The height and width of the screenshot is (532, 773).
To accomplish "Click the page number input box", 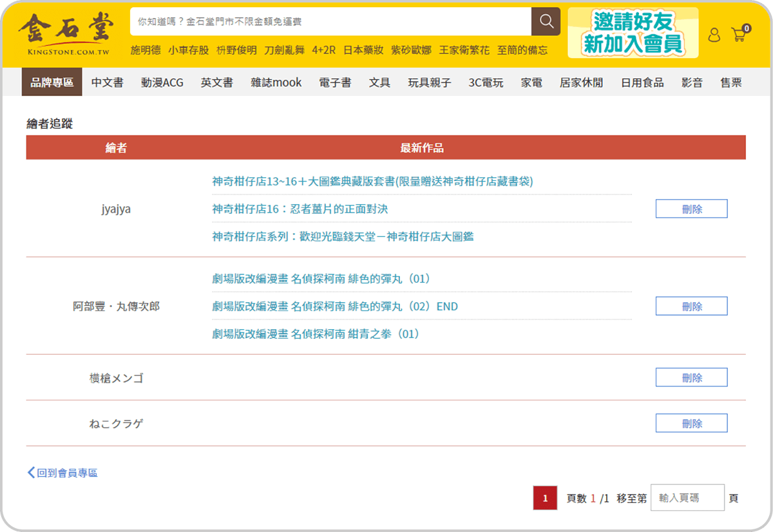I will pos(687,498).
